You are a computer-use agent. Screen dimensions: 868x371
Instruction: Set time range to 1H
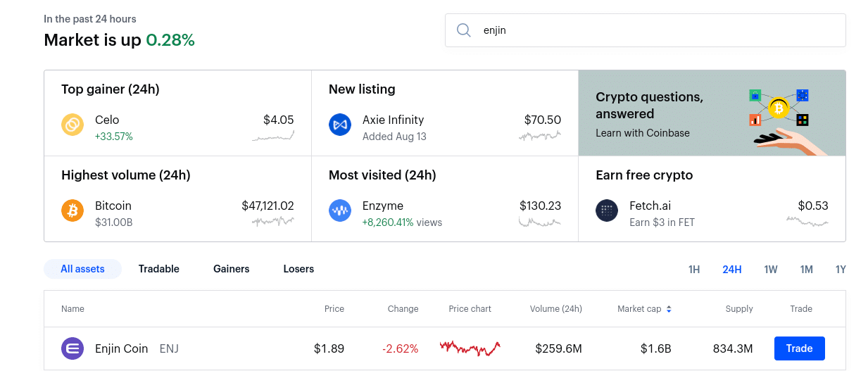694,270
